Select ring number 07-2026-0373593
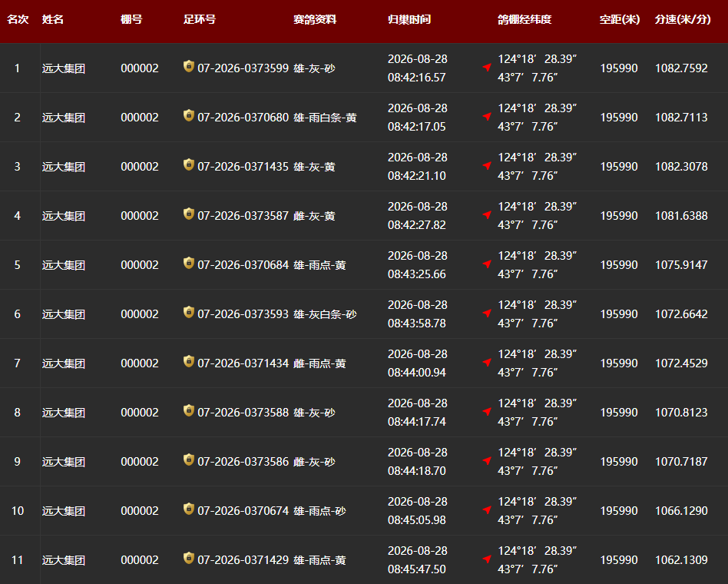728x584 pixels. click(243, 315)
